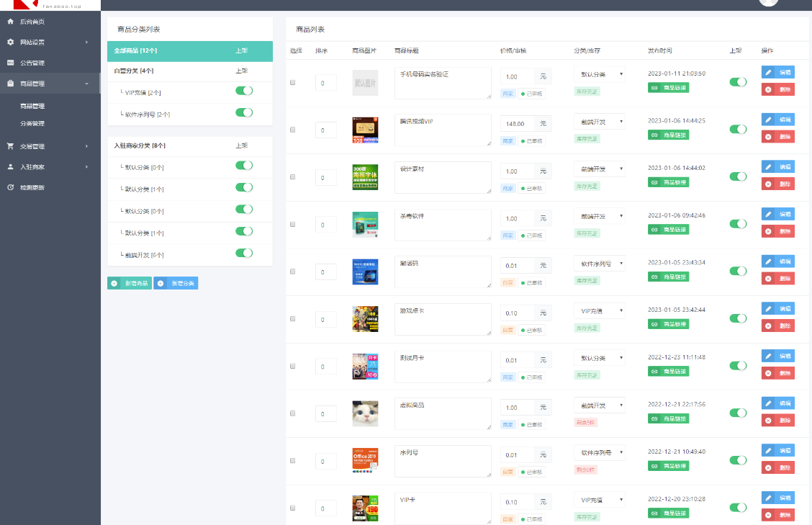Open the 软件序列号 dropdown in 激活码 row
Image resolution: width=812 pixels, height=525 pixels.
tap(599, 264)
